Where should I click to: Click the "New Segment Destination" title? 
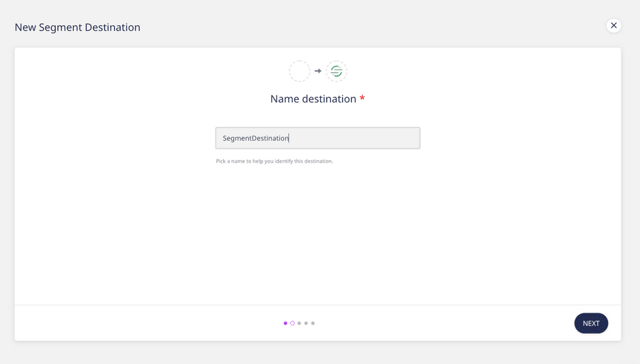tap(77, 27)
